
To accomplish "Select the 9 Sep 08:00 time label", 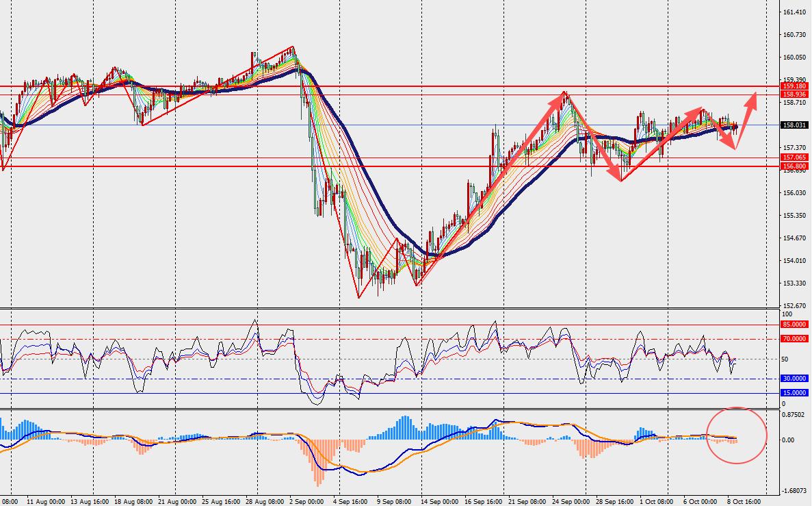I will tap(395, 502).
